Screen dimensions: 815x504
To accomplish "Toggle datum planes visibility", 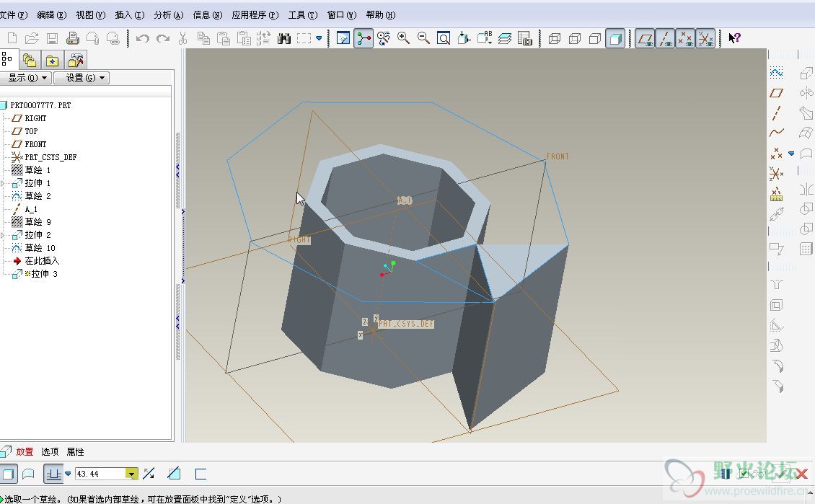I will [x=645, y=38].
